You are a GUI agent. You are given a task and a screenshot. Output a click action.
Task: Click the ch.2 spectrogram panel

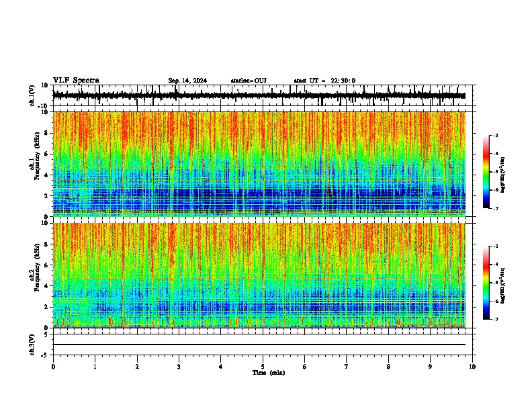click(x=259, y=275)
